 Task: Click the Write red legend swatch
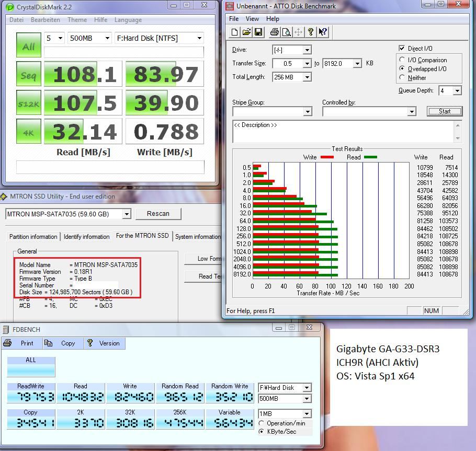click(327, 157)
